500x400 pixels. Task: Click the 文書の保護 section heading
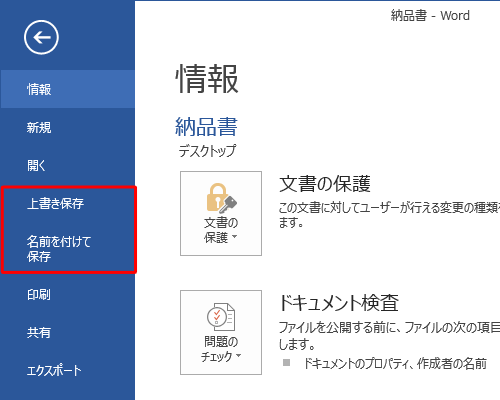pos(325,184)
